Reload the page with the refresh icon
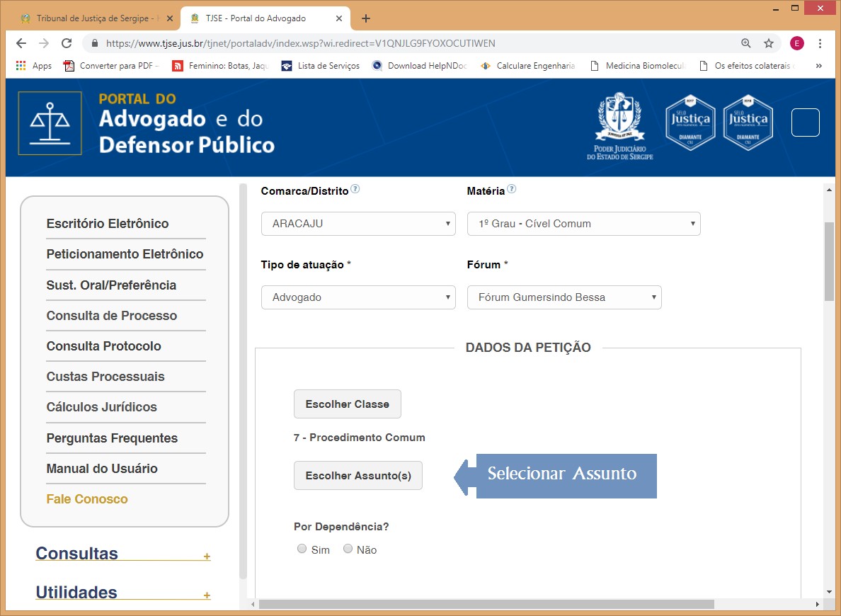This screenshot has width=841, height=616. pyautogui.click(x=67, y=43)
